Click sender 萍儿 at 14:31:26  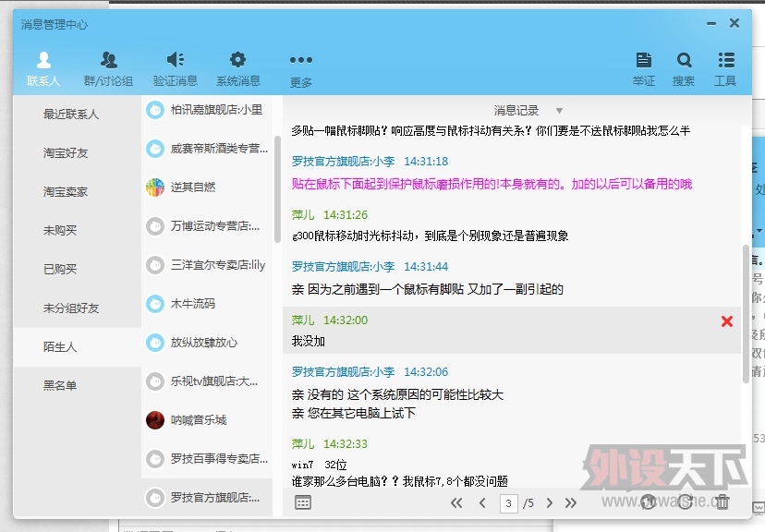pyautogui.click(x=303, y=215)
